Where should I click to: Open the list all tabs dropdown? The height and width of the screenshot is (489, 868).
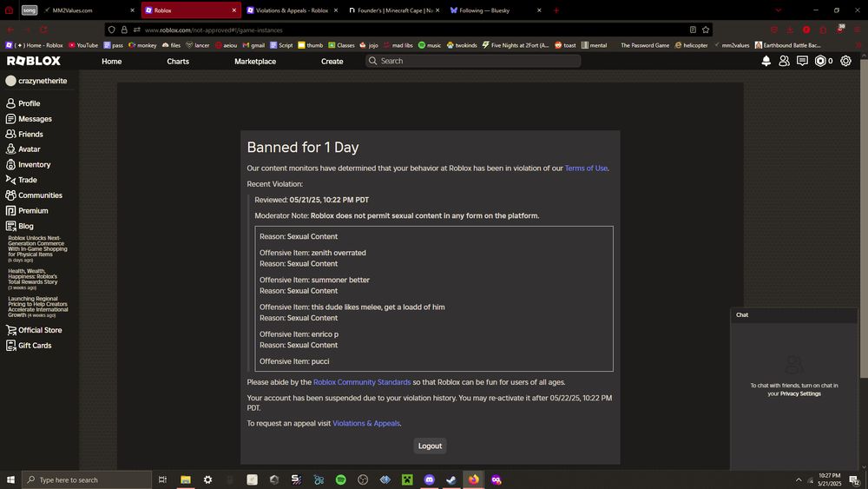click(x=779, y=10)
